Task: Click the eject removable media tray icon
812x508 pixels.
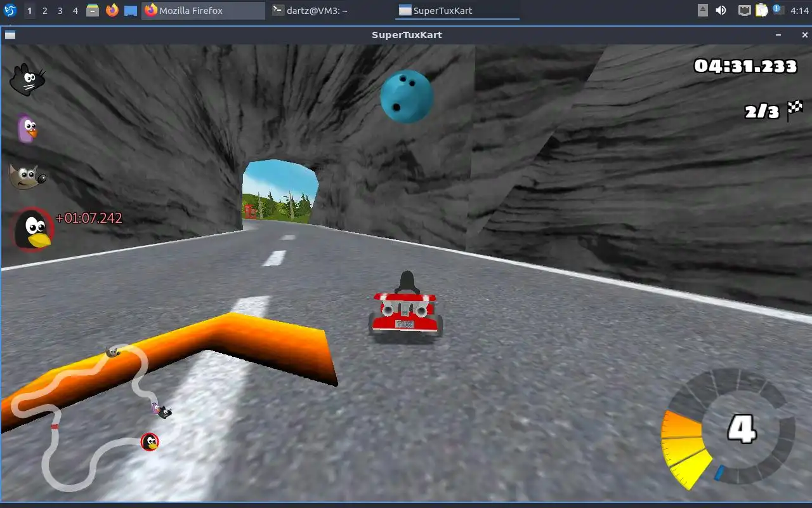Action: (x=703, y=10)
